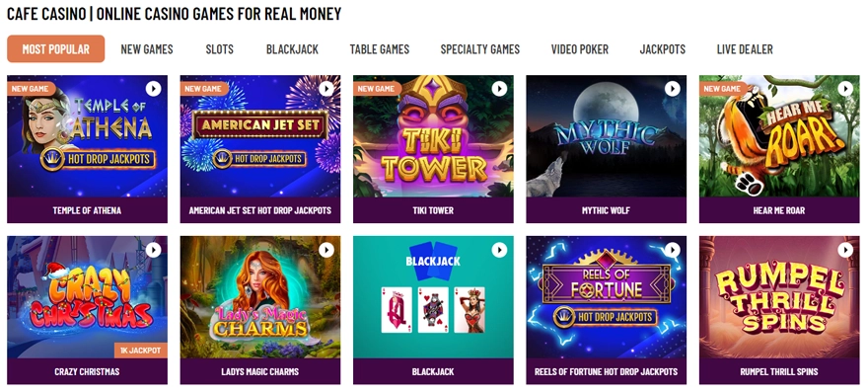Go to the Live Dealer tab

click(745, 49)
